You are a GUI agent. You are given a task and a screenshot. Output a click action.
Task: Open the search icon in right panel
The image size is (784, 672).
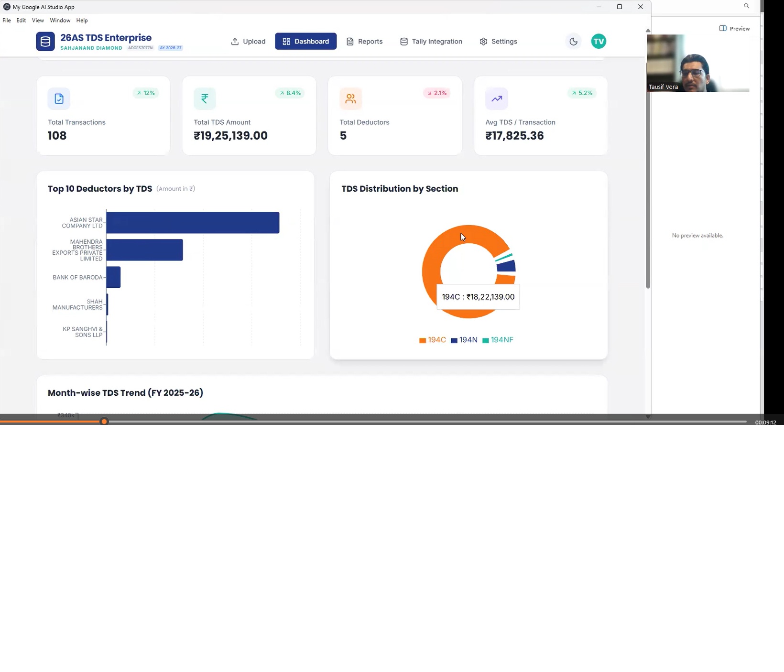(x=746, y=6)
